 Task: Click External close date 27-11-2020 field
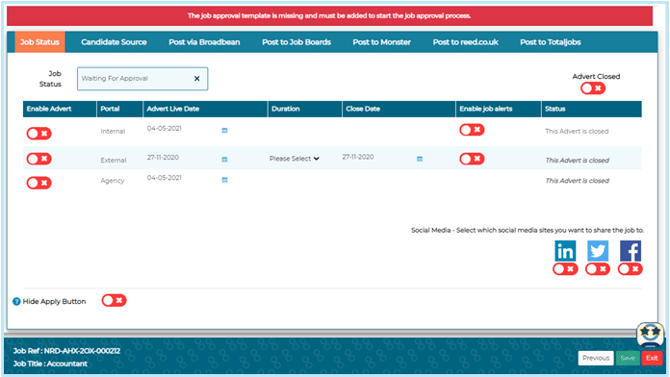click(358, 157)
